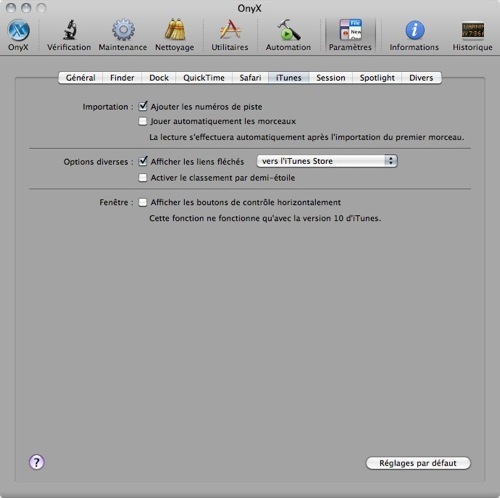This screenshot has height=498, width=500.
Task: Switch to the Spotlight tab
Action: (377, 78)
